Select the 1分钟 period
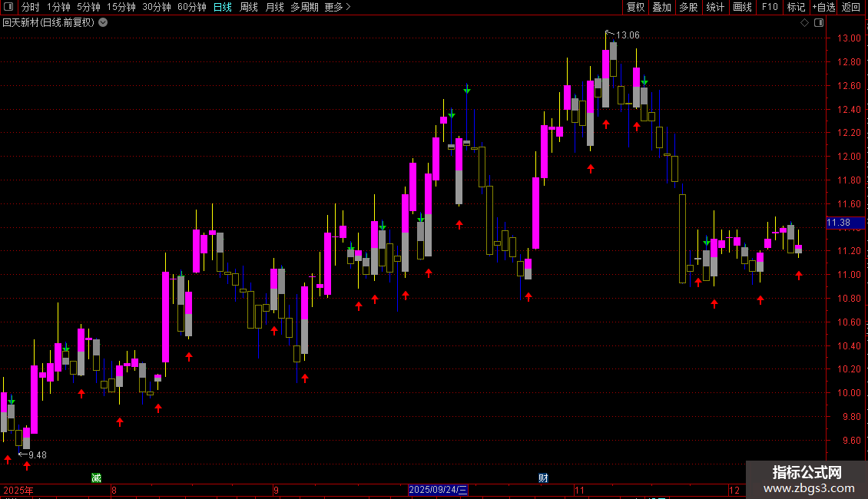 point(58,7)
